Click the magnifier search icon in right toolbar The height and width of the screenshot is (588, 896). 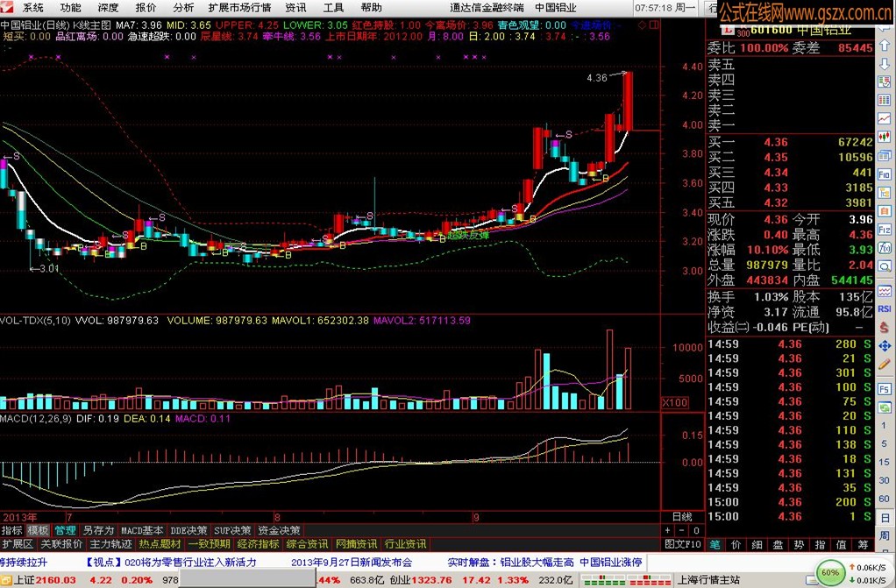(x=884, y=266)
